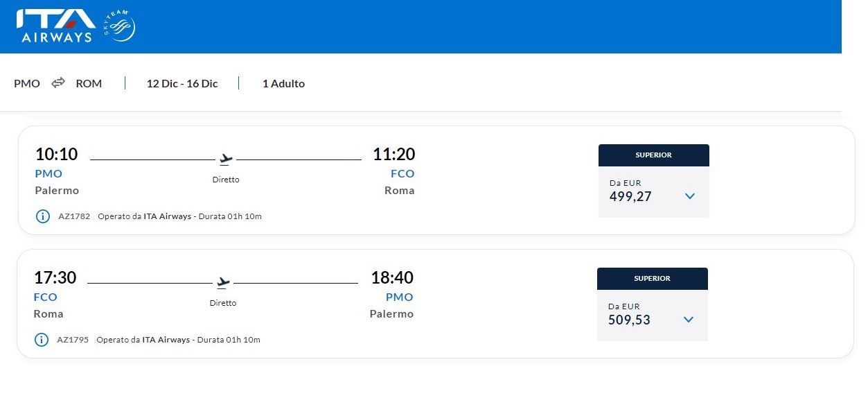Expand the 509,53 fare chevron
This screenshot has height=398, width=868.
point(688,320)
